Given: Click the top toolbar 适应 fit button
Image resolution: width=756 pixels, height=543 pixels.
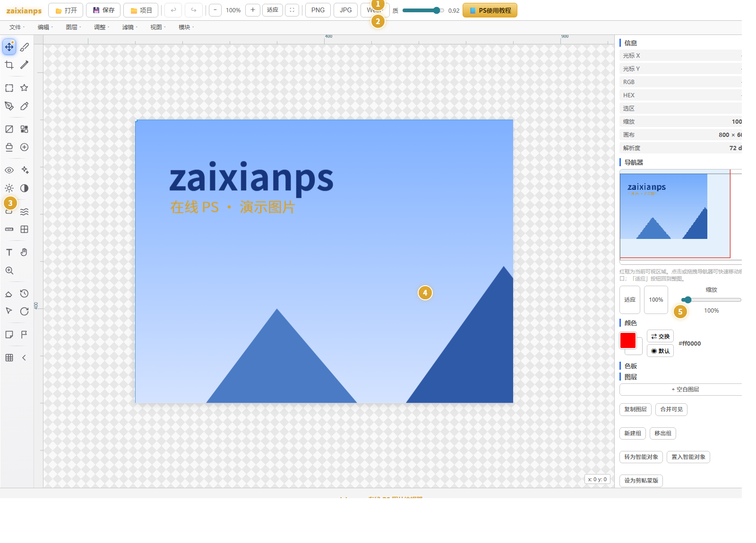Looking at the screenshot, I should tap(273, 10).
